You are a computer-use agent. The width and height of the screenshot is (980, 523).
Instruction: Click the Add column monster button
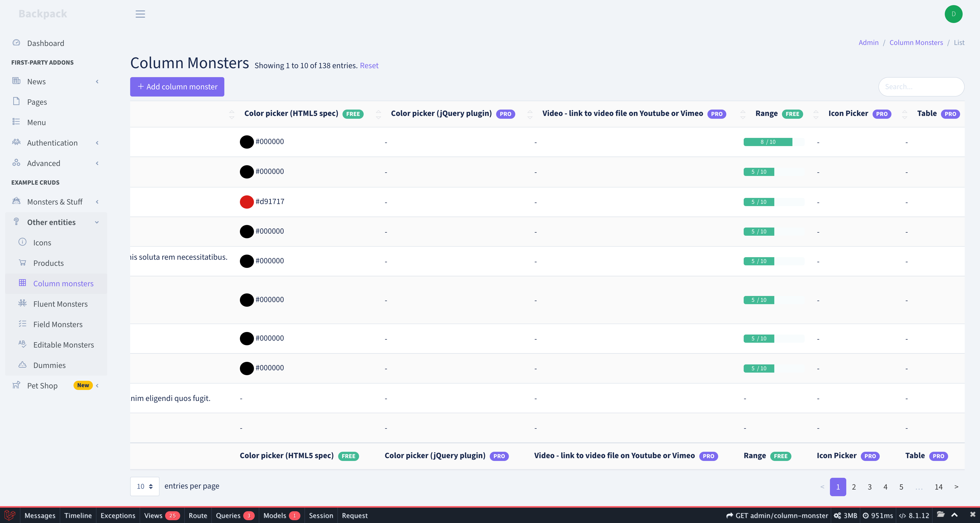point(177,86)
